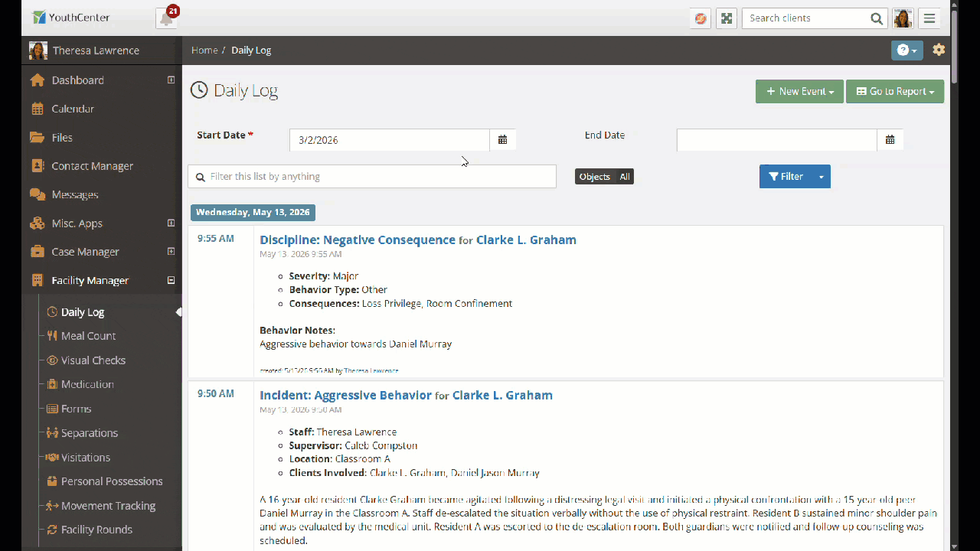Click the Home breadcrumb link

pyautogui.click(x=204, y=51)
